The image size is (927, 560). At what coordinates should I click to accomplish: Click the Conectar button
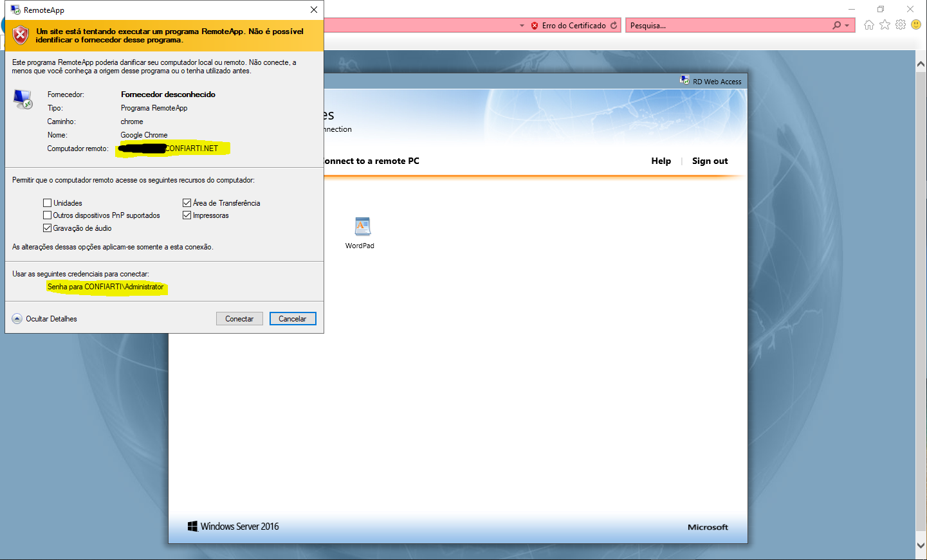pos(239,319)
